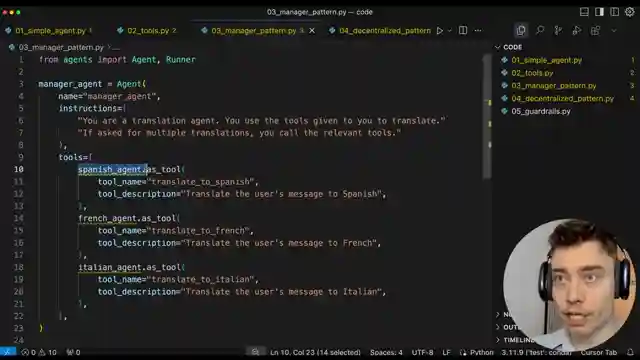Open the Search view icon

[540, 30]
